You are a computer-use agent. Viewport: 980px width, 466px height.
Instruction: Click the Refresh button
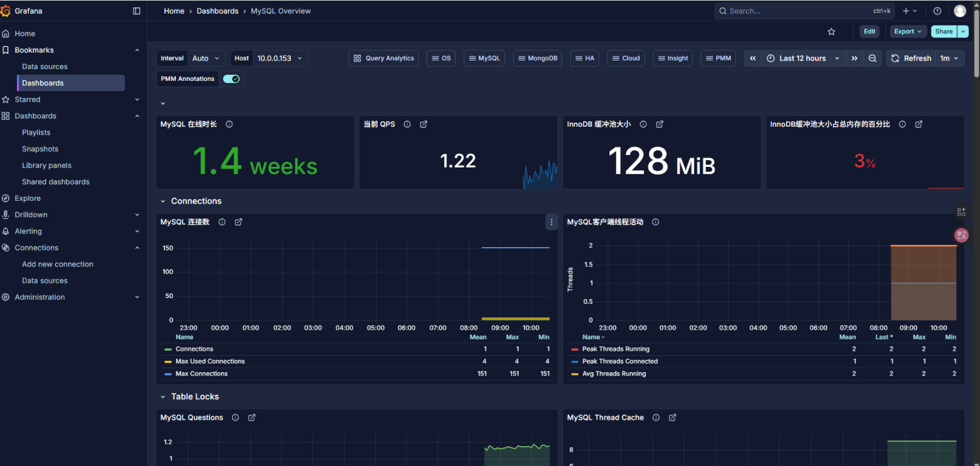click(x=911, y=58)
